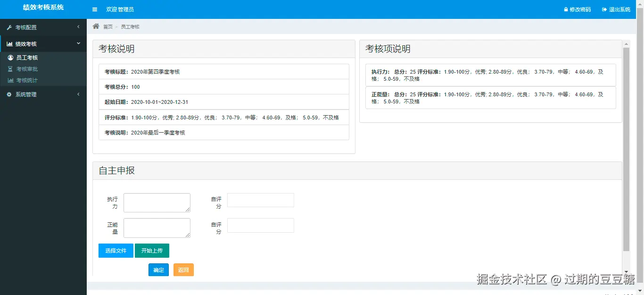The width and height of the screenshot is (644, 295).
Task: Click the gear icon for 系统管理
Action: 9,94
